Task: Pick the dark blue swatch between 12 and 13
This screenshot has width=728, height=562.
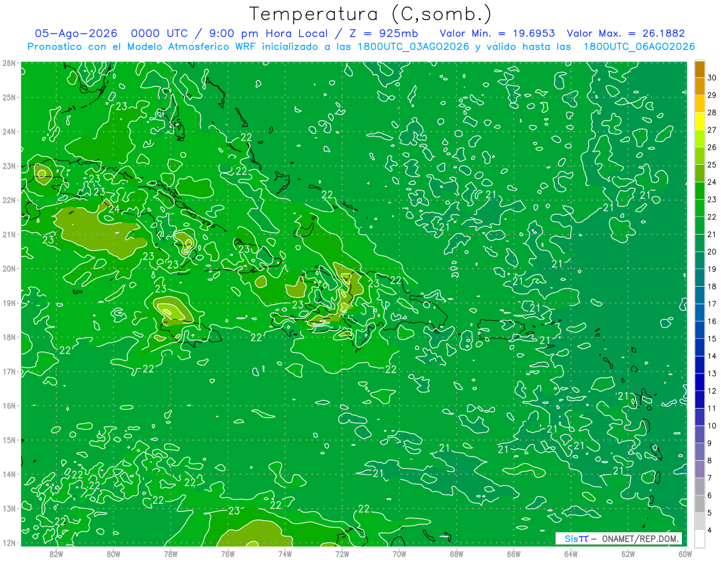Action: click(699, 382)
